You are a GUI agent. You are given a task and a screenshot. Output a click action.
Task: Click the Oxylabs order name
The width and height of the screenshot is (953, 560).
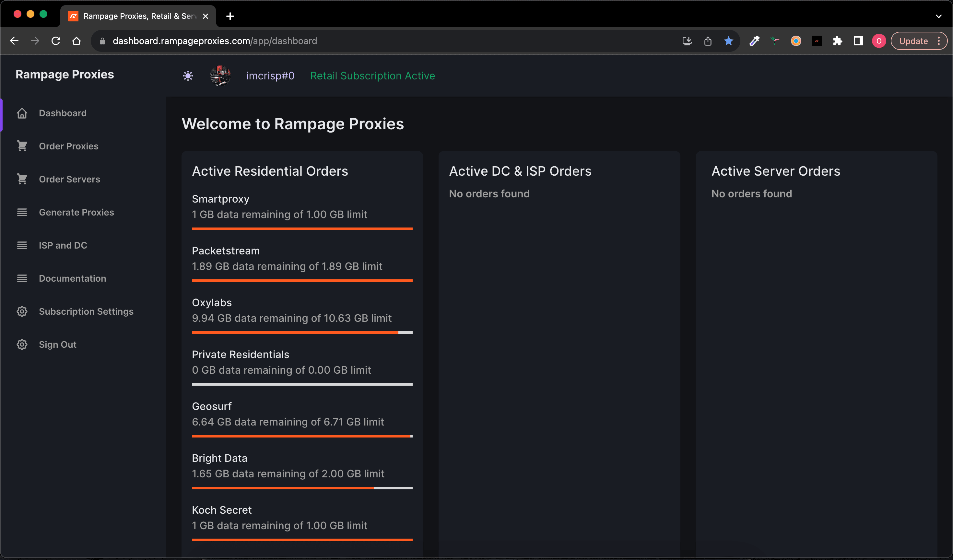click(x=212, y=302)
